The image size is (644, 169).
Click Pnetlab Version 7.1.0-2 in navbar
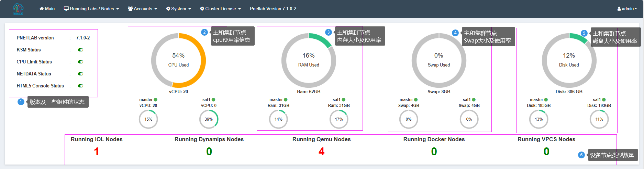273,9
